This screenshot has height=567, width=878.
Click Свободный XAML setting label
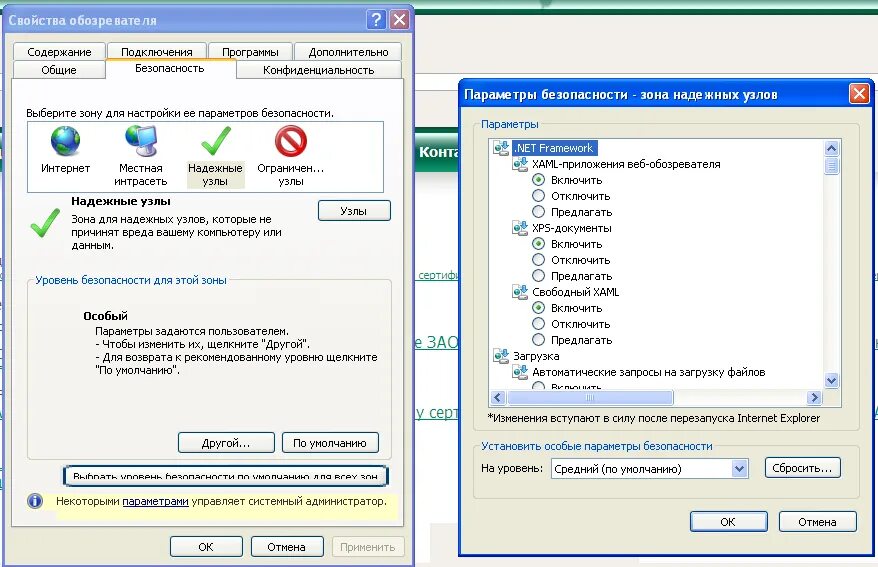(576, 292)
